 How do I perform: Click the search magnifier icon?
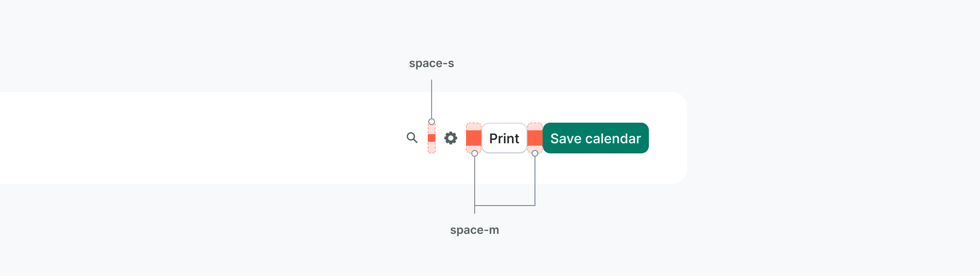coord(412,138)
